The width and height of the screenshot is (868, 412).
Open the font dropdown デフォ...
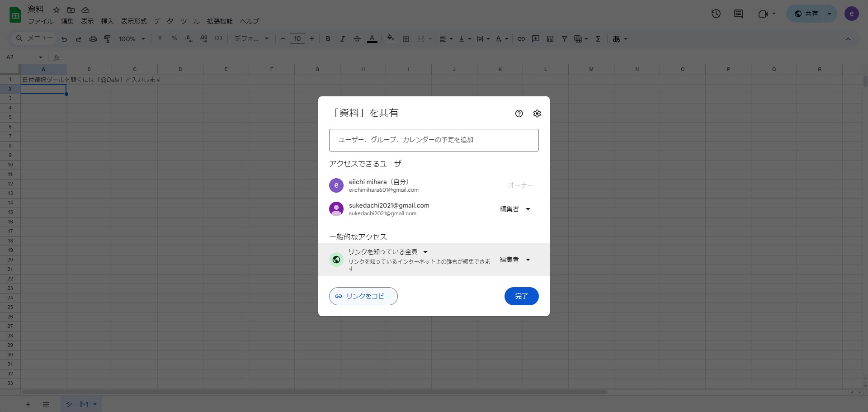pos(251,39)
